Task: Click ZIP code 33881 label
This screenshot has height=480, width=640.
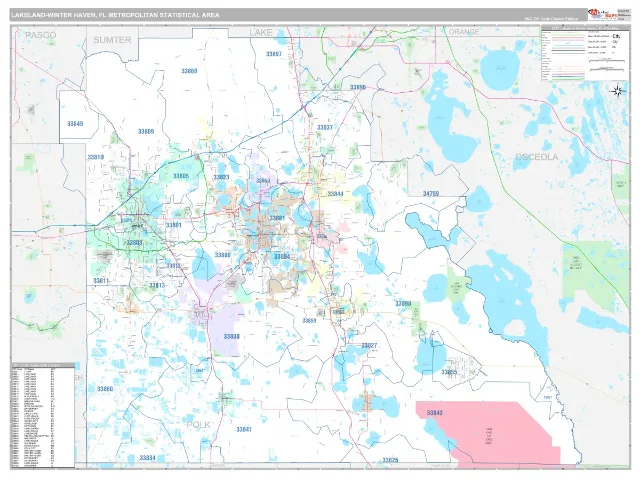Action: click(277, 218)
